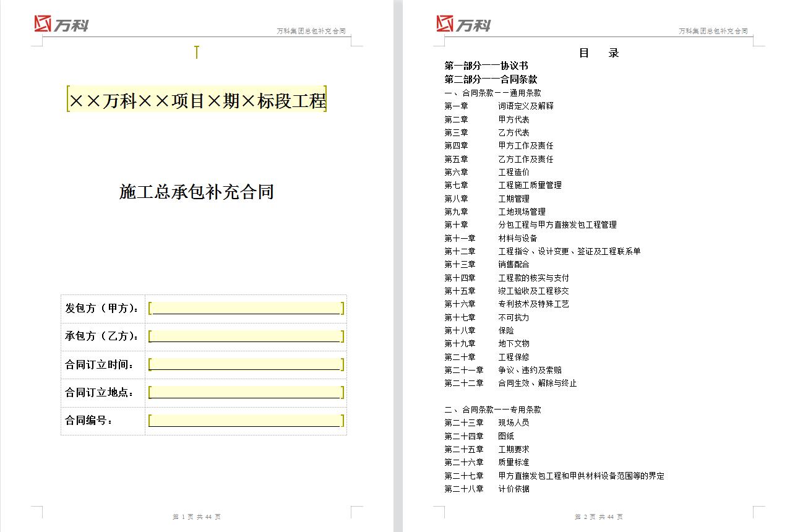Click the table label 合同编号：
The width and height of the screenshot is (795, 532).
[90, 421]
